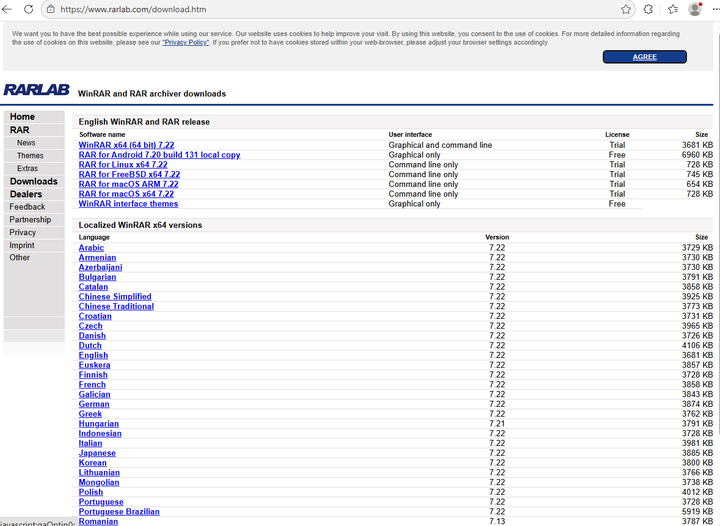The image size is (720, 526).
Task: Click the RARLAB logo
Action: coord(37,90)
